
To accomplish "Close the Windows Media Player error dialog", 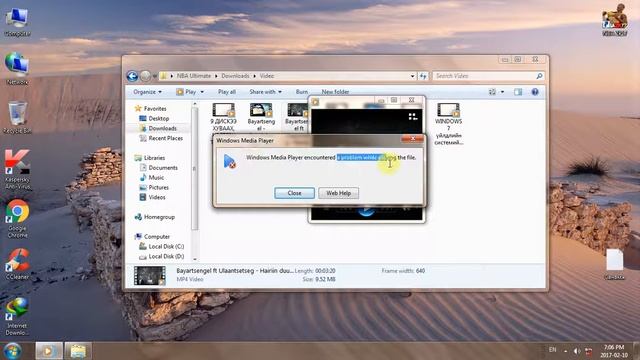I will click(x=294, y=193).
